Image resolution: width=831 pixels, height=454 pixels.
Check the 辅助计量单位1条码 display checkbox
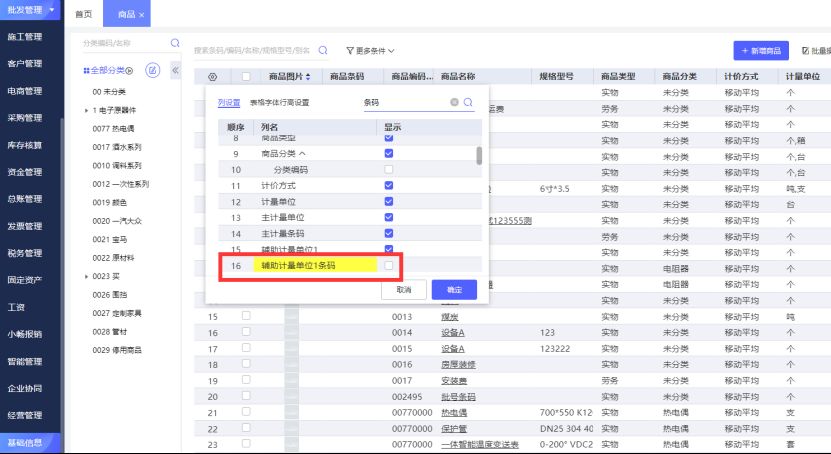pyautogui.click(x=388, y=265)
